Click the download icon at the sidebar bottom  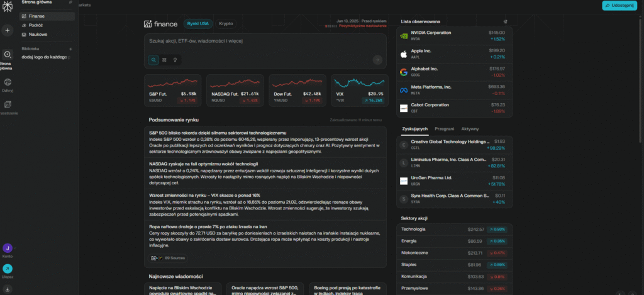[8, 289]
